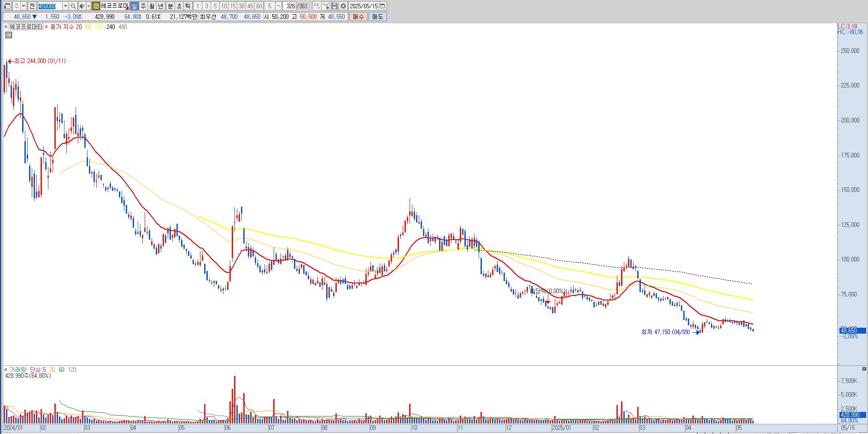Image resolution: width=868 pixels, height=434 pixels.
Task: Open chart settings gear
Action: point(343,6)
